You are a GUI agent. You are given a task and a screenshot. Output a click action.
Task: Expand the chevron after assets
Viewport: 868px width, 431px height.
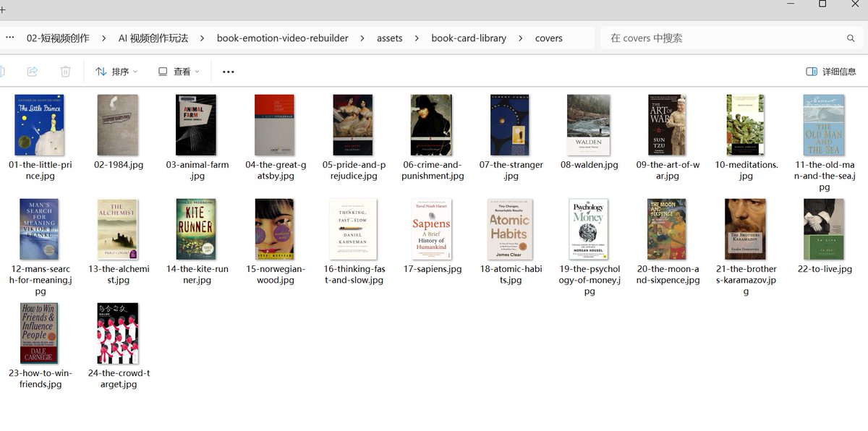point(417,38)
